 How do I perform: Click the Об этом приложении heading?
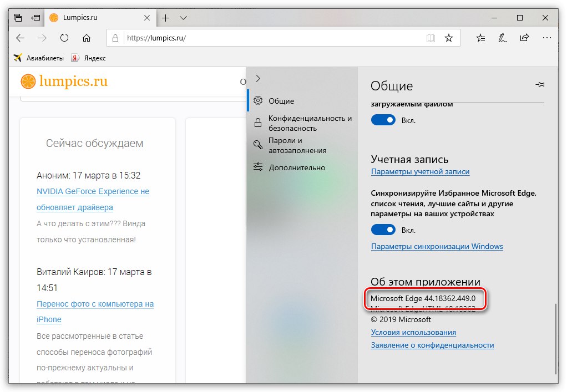point(425,282)
